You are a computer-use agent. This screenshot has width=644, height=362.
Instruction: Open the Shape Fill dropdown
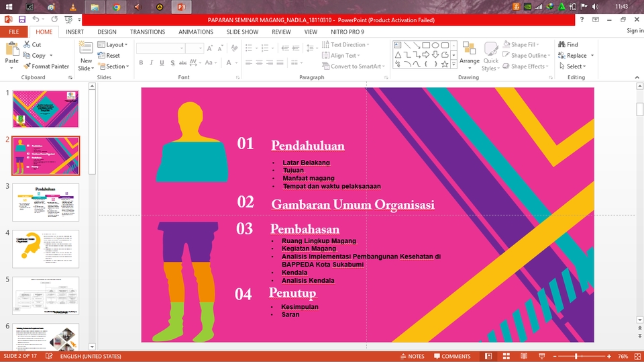[521, 44]
